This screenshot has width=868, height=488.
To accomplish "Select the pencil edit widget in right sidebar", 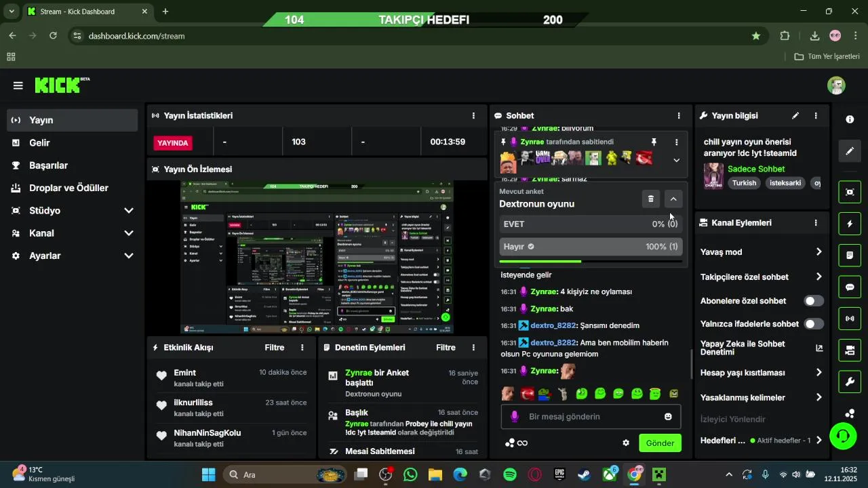I will 850,151.
